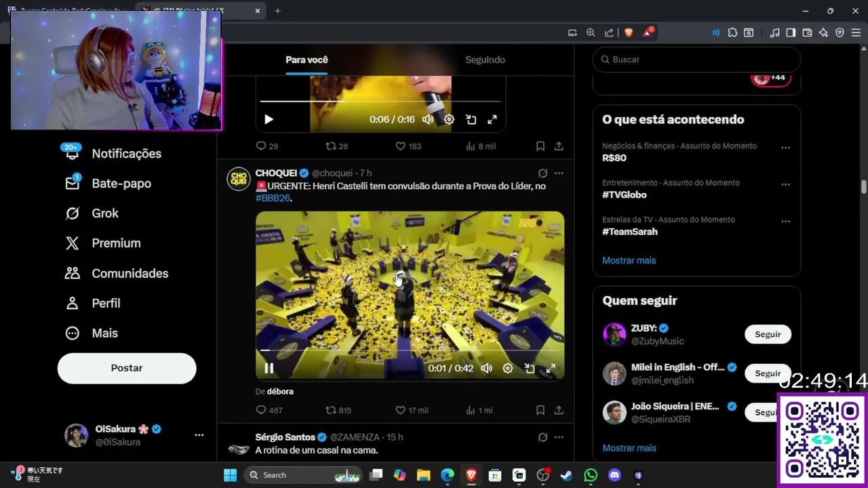The height and width of the screenshot is (488, 868).
Task: Click Mostrar mais under Quem seguir
Action: pos(629,448)
